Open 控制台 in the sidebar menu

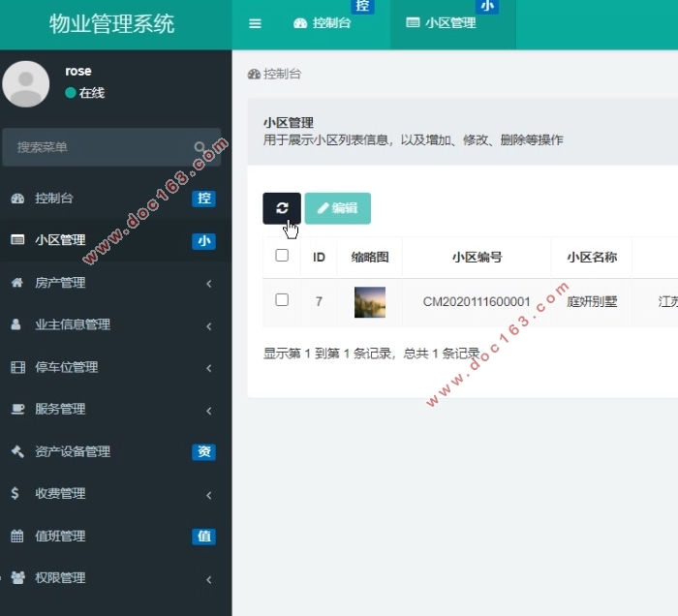115,199
